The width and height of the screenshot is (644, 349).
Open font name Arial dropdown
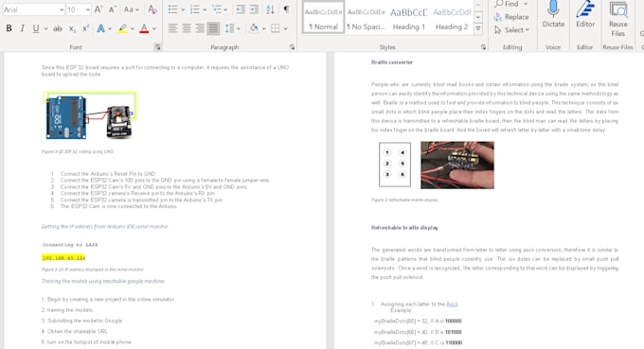coord(62,9)
